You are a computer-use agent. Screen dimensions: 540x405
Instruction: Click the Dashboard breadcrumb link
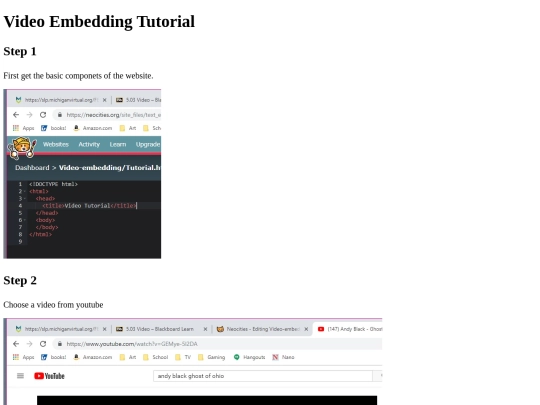tap(32, 168)
